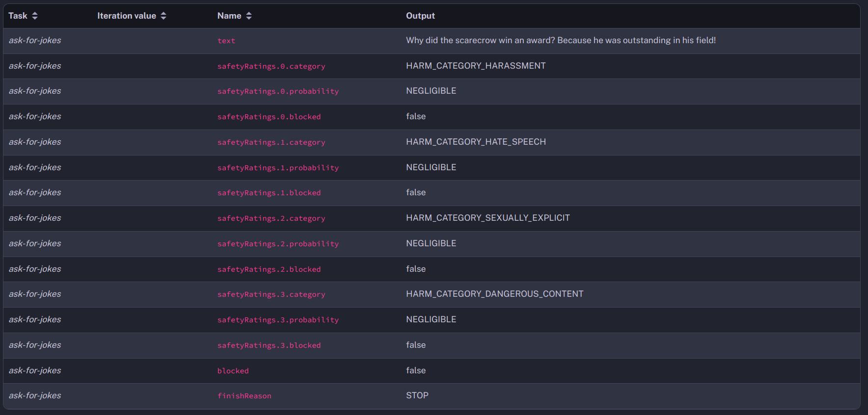The height and width of the screenshot is (415, 868).
Task: Click safetyRatings.2.blocked name cell
Action: point(269,269)
